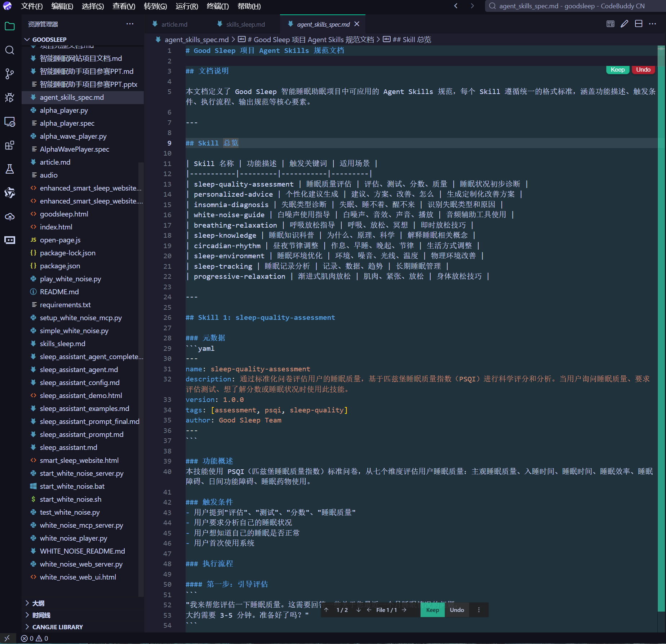Open breadcrumb '# Good Sleep 项目 Agent Skills 规范文档'
The image size is (666, 644).
(311, 39)
